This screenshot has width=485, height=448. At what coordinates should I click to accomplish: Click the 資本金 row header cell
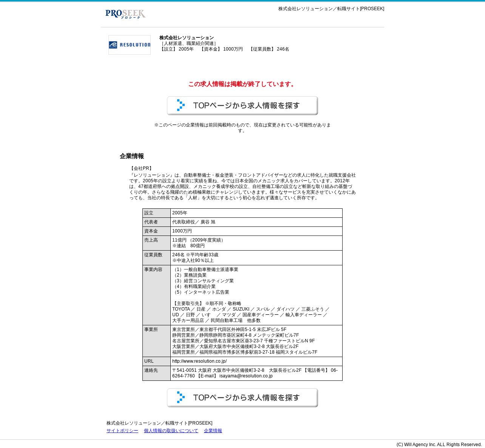(156, 231)
